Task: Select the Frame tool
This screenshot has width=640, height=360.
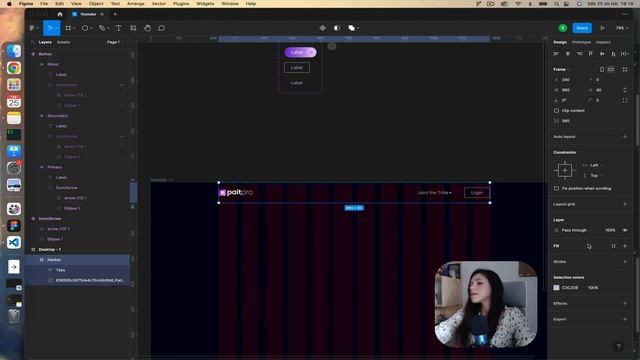Action: click(68, 28)
